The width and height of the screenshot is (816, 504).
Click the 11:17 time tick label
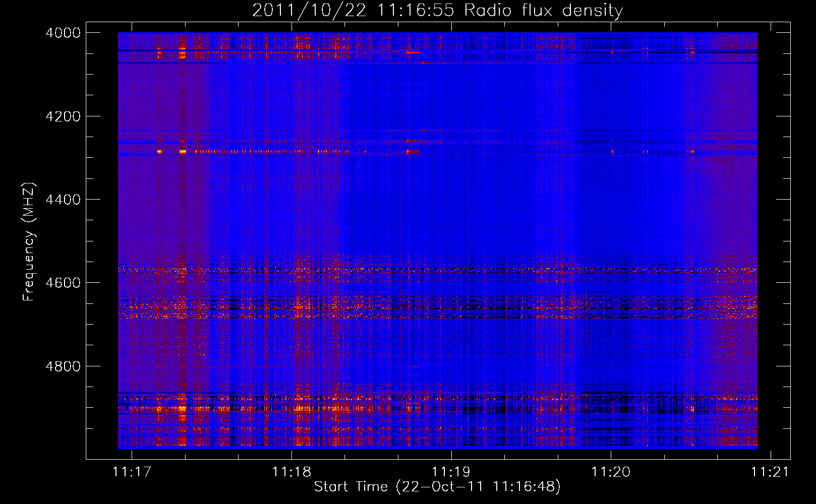click(132, 472)
